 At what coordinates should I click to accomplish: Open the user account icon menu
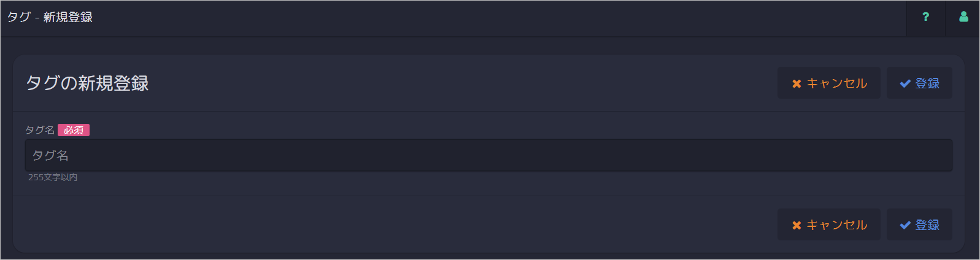coord(963,17)
